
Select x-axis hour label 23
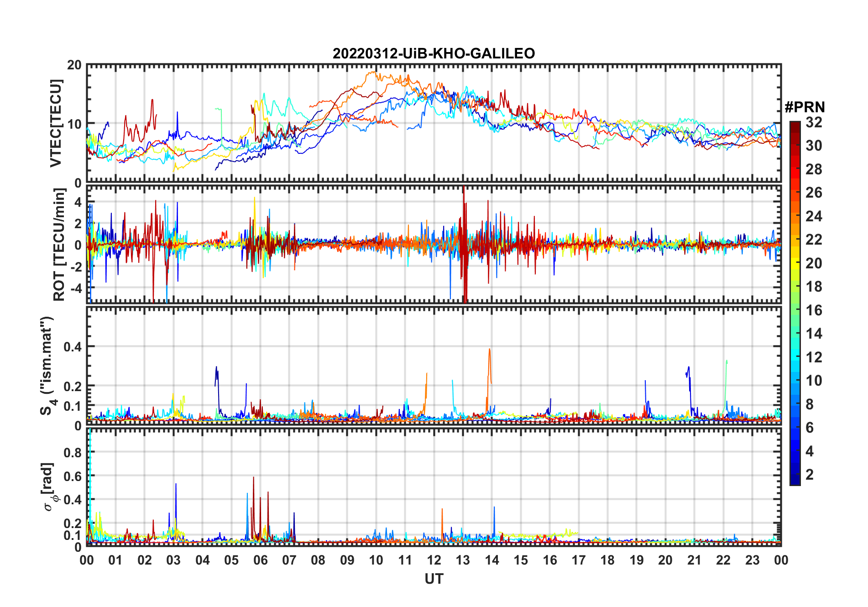point(752,560)
